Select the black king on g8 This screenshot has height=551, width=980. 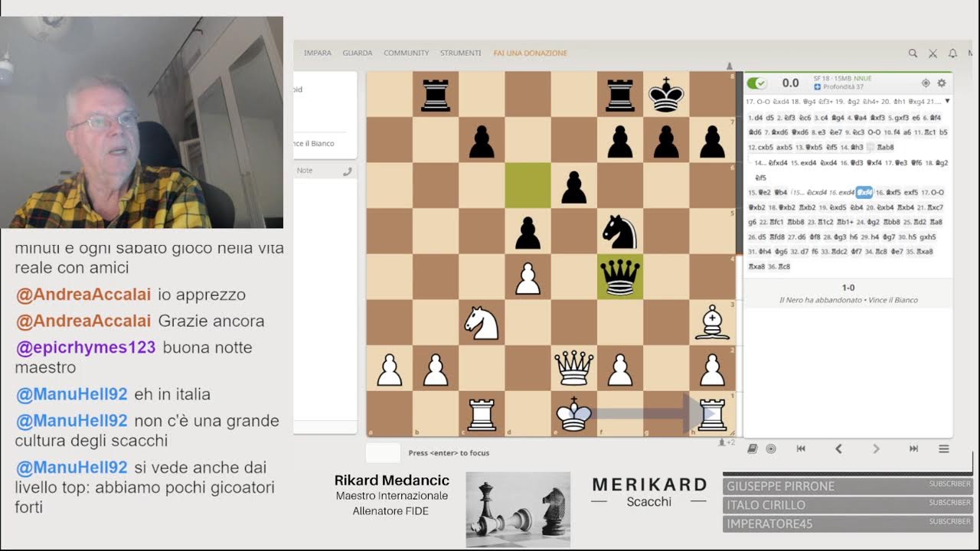666,94
